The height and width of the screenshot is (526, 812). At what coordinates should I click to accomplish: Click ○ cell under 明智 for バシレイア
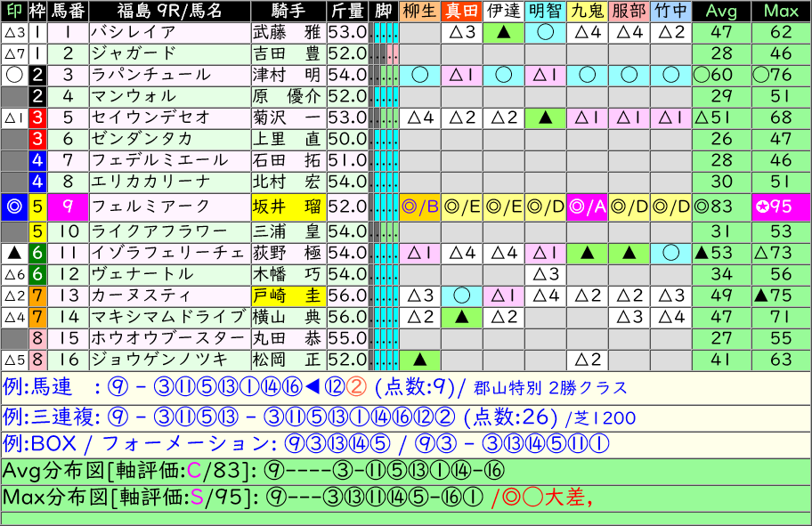tap(545, 33)
